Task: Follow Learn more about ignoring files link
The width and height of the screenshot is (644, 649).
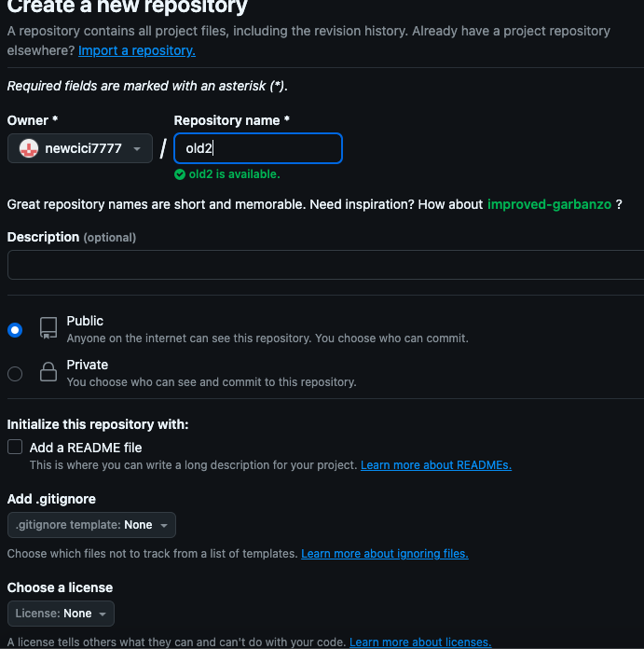Action: coord(384,554)
